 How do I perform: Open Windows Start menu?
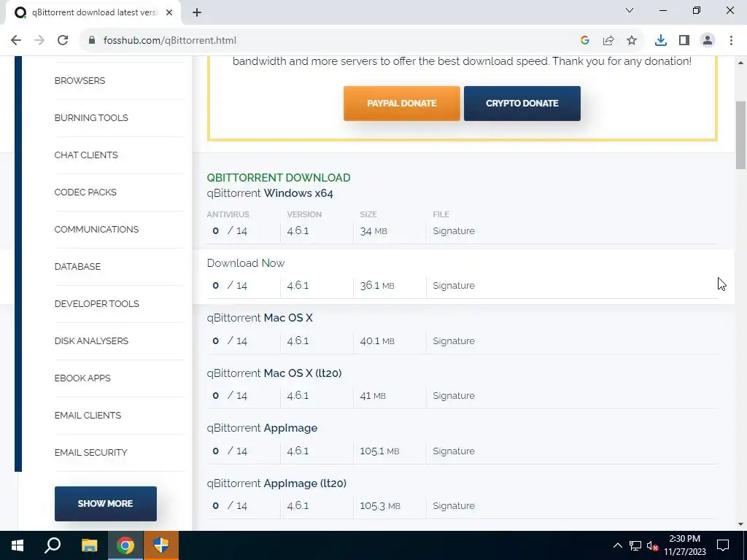18,545
